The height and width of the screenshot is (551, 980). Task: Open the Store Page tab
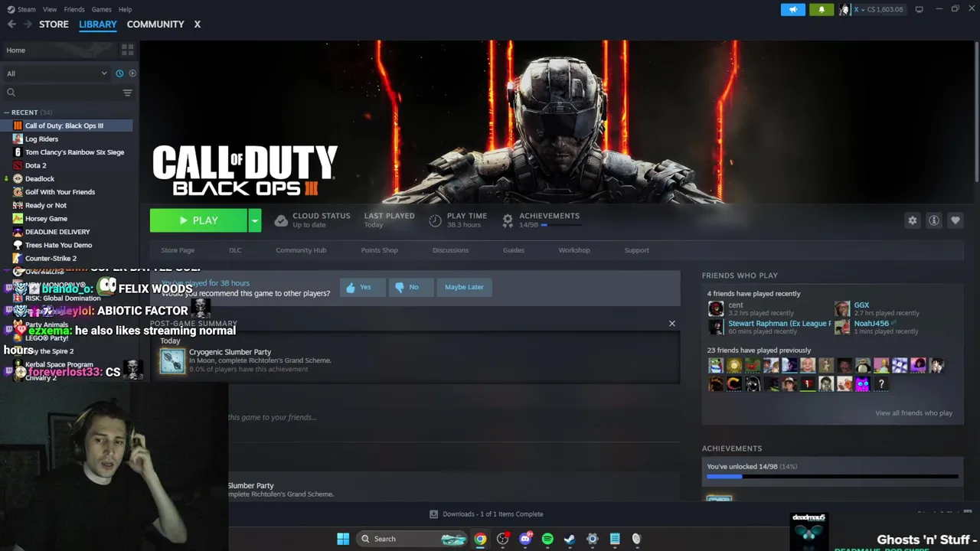(x=178, y=250)
